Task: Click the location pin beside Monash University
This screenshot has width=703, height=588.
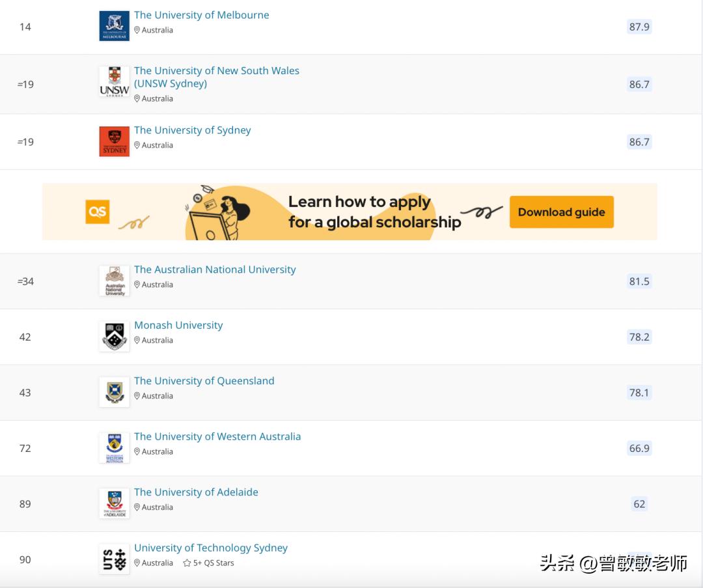Action: click(137, 340)
